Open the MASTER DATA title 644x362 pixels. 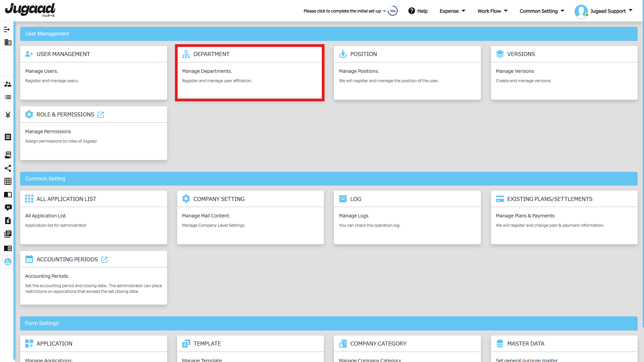click(526, 344)
